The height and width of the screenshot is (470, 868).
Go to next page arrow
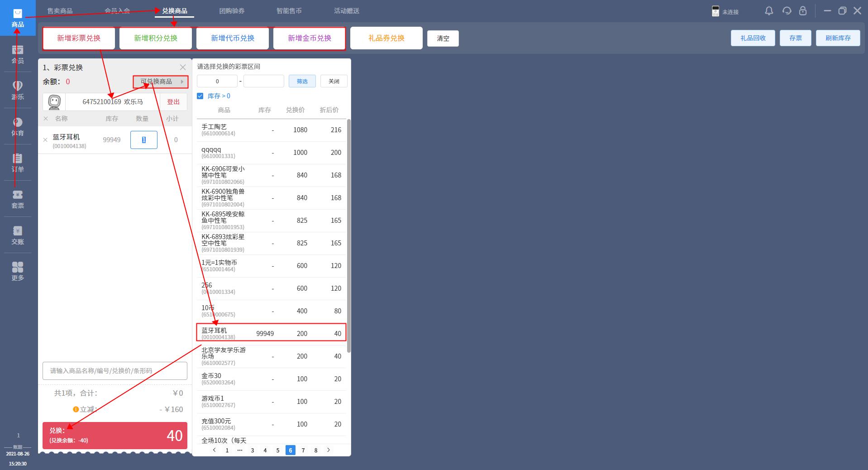(x=329, y=450)
